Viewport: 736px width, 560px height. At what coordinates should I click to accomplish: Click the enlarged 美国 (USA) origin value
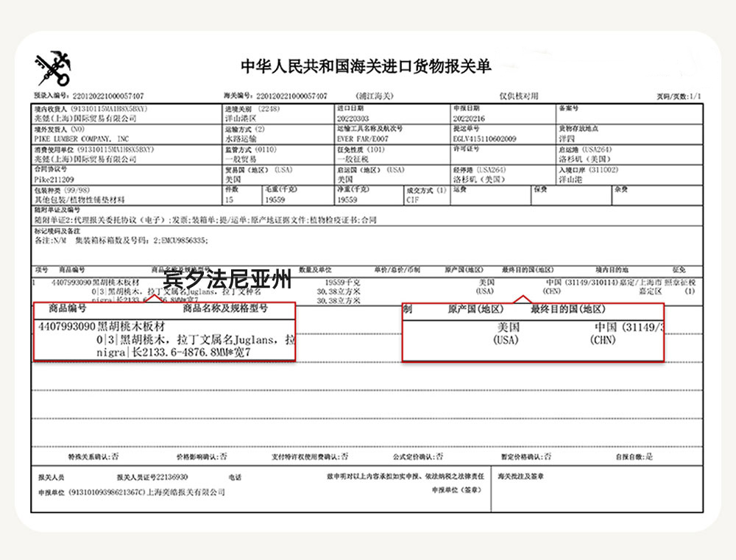[x=507, y=333]
